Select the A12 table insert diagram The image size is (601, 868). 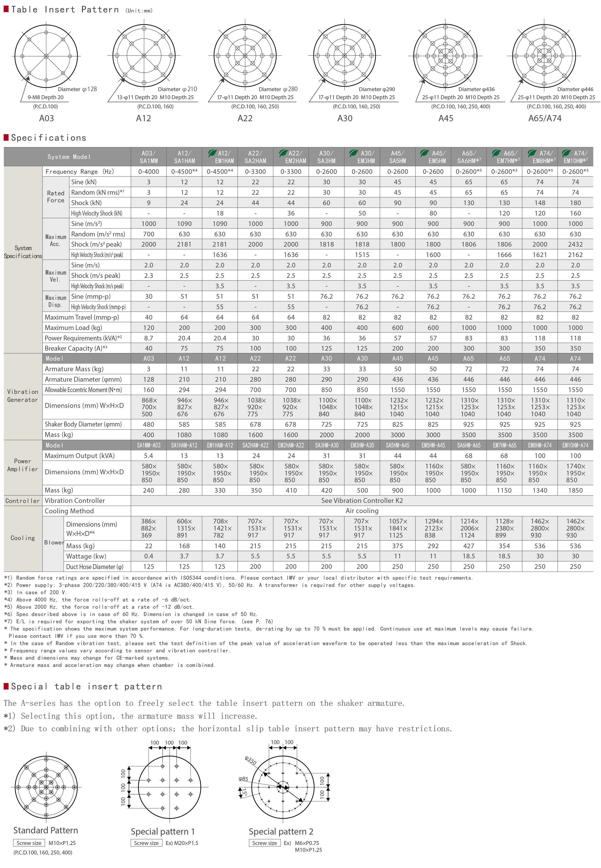(144, 56)
